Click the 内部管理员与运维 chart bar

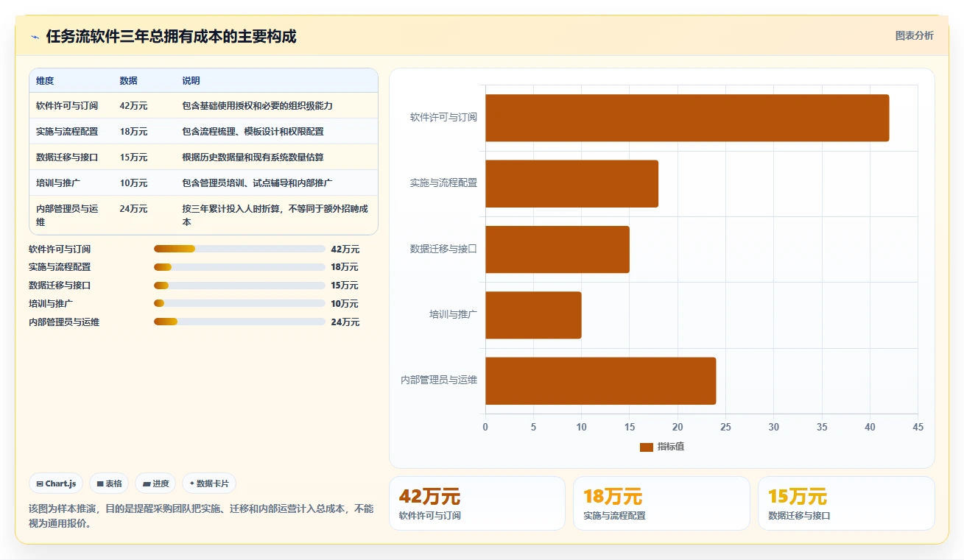click(600, 380)
